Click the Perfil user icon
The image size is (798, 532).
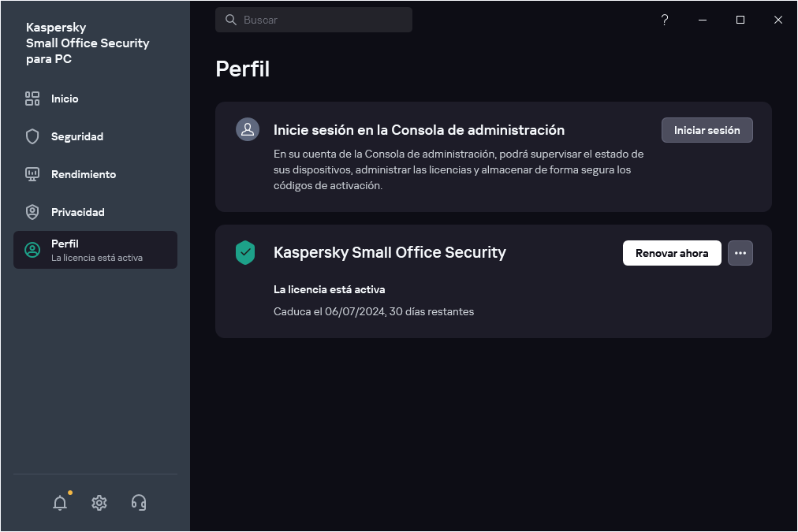(32, 248)
